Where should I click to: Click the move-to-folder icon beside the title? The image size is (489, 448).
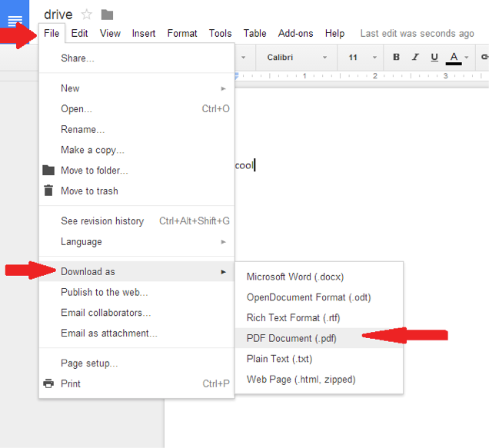click(107, 15)
